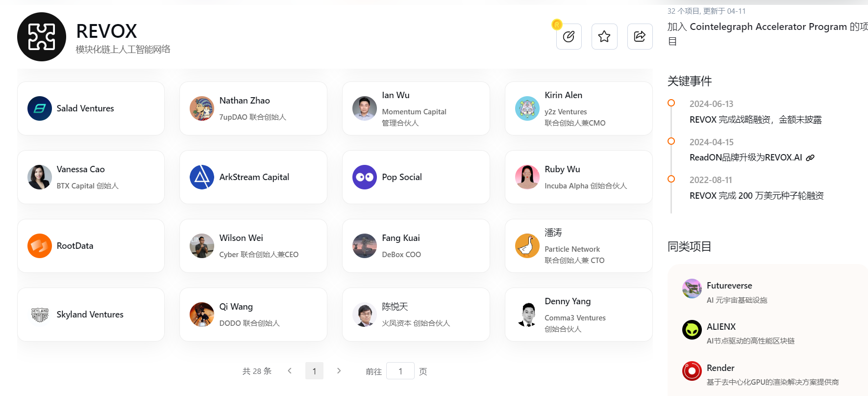Click the ArkStream Capital logo
Image resolution: width=868 pixels, height=396 pixels.
coord(202,177)
